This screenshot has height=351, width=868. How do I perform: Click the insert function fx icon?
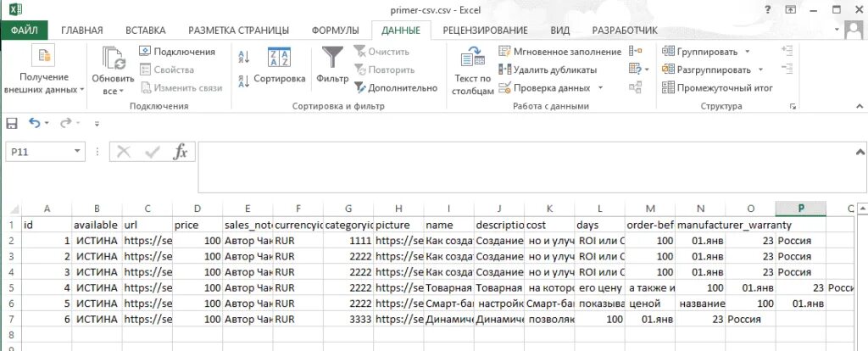(x=181, y=152)
